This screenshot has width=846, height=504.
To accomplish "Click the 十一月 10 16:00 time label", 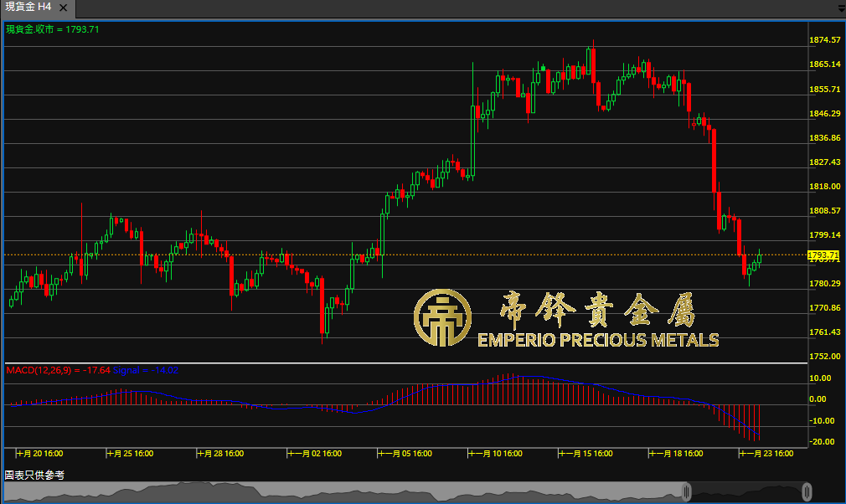I will [496, 453].
